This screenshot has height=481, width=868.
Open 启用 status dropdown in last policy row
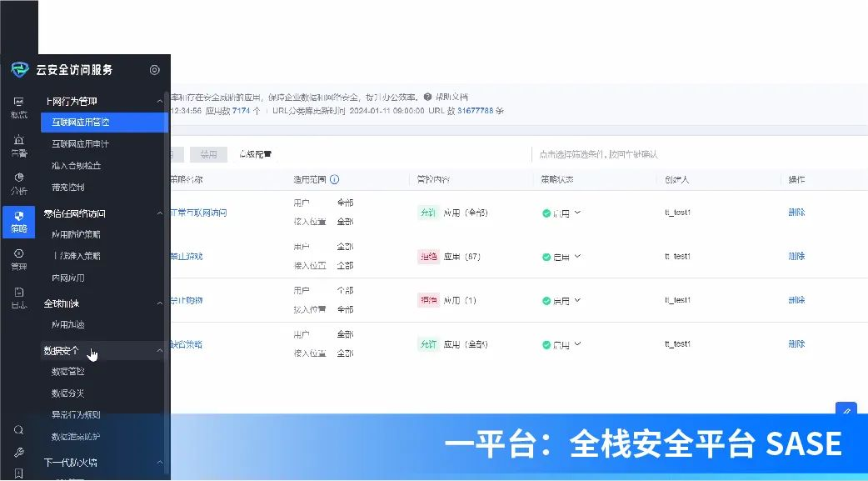pos(578,344)
